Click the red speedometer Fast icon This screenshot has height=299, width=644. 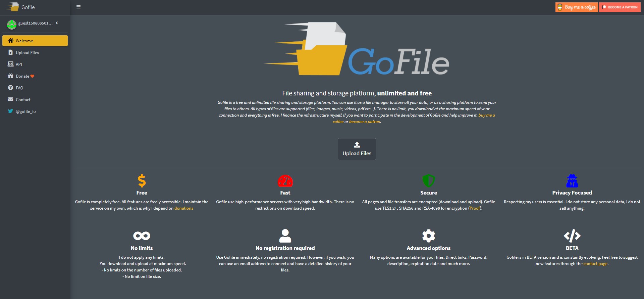pyautogui.click(x=285, y=181)
